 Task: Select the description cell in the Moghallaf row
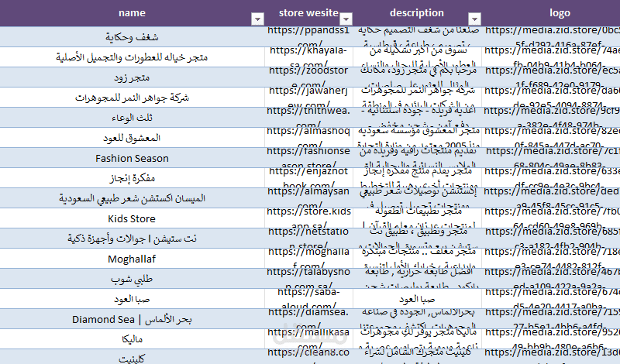[x=417, y=259]
